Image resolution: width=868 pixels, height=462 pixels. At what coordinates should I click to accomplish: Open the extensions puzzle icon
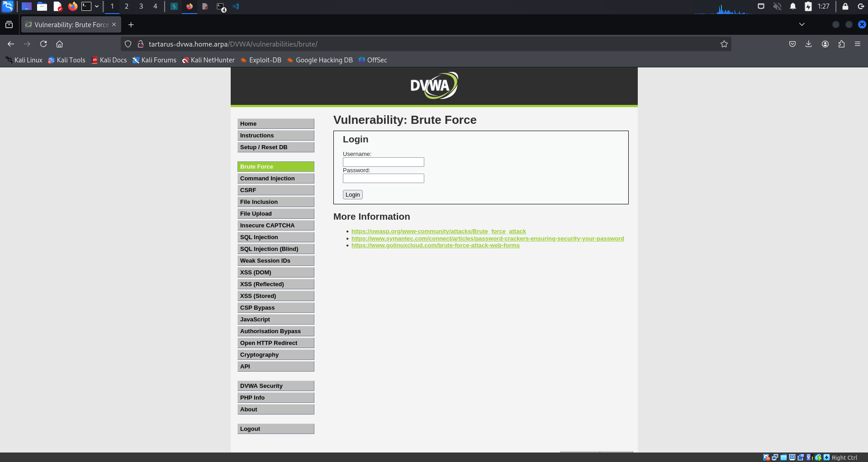pos(841,44)
